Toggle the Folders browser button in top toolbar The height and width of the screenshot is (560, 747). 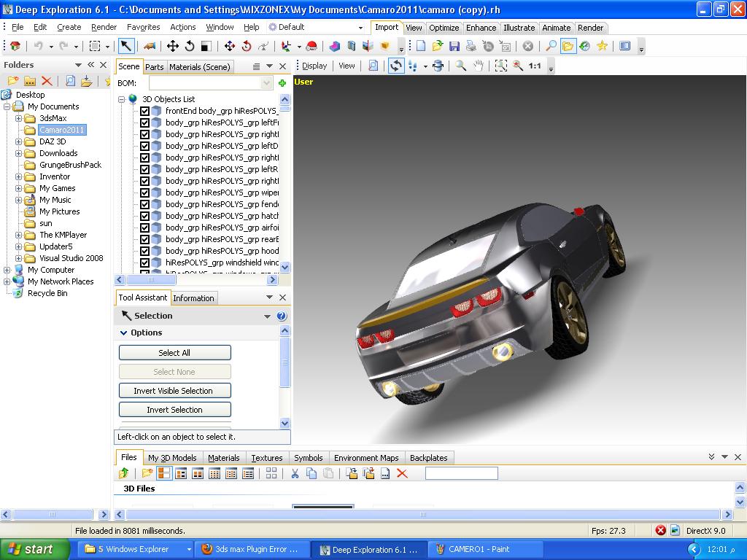pyautogui.click(x=568, y=46)
